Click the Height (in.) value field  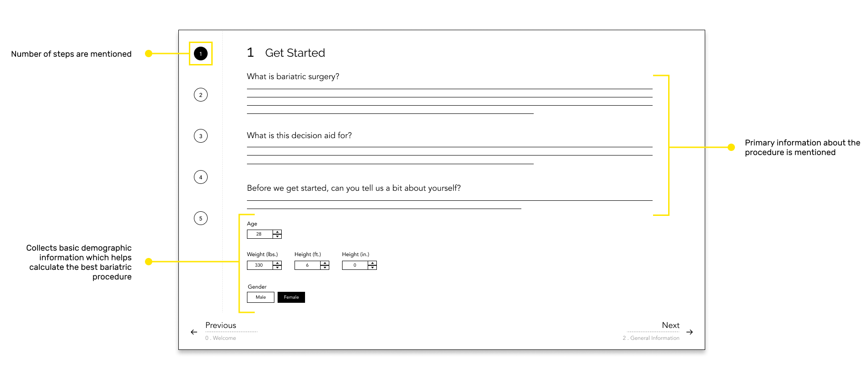[355, 265]
